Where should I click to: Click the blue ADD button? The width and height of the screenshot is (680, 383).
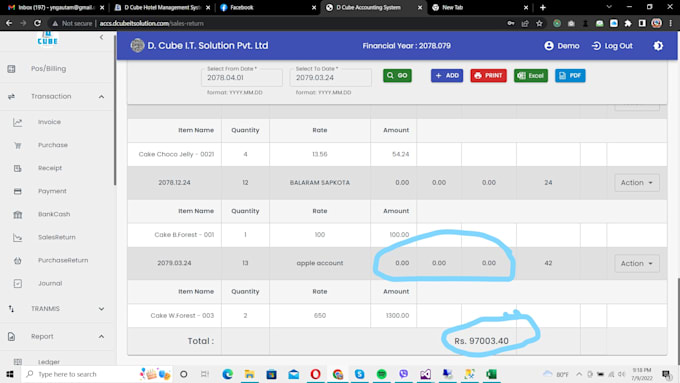tap(447, 75)
